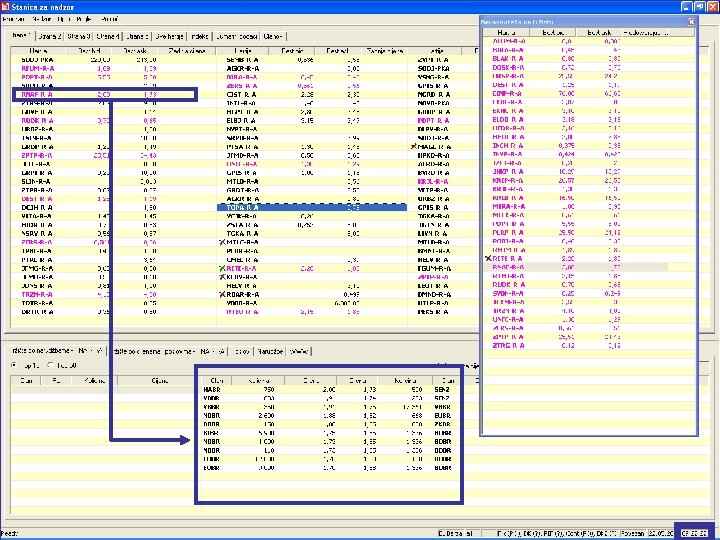Select the HABR row in order depth table
Viewport: 720px width, 540px height.
pyautogui.click(x=329, y=389)
